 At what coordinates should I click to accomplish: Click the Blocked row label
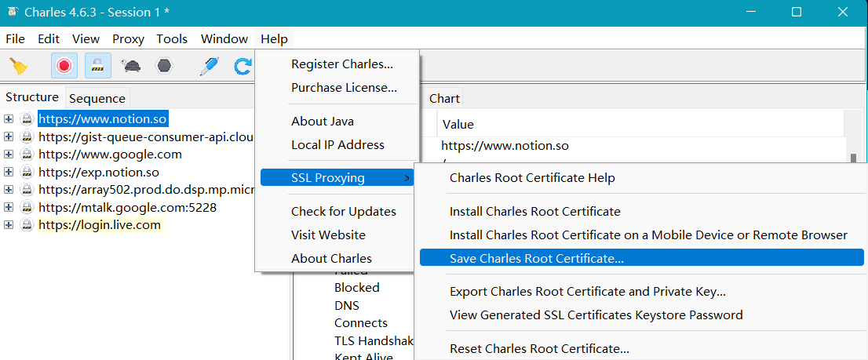coord(357,288)
